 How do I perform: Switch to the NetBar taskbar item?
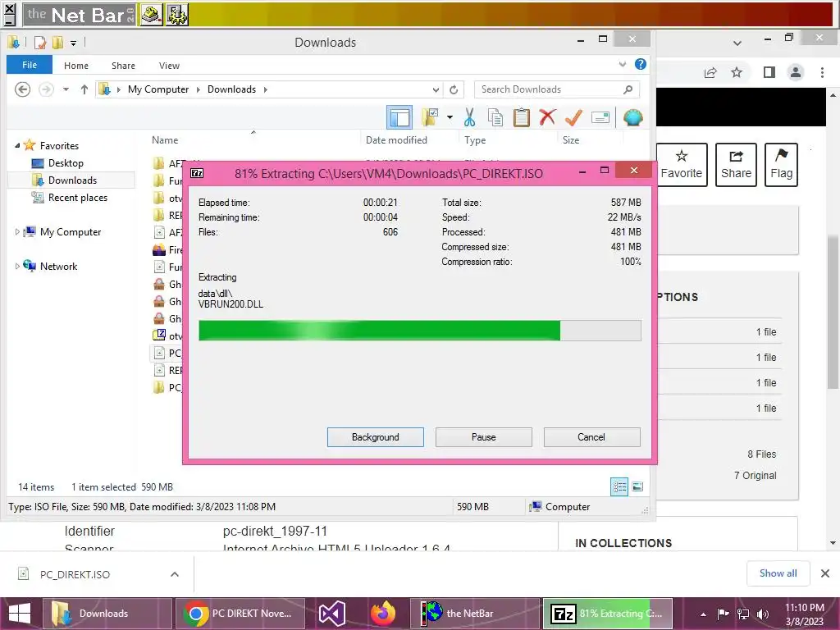(476, 614)
